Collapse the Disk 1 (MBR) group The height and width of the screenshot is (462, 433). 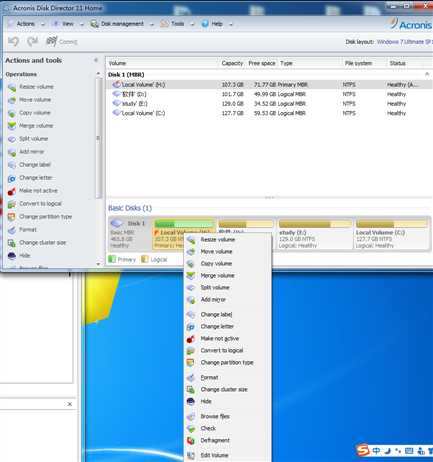[x=427, y=74]
